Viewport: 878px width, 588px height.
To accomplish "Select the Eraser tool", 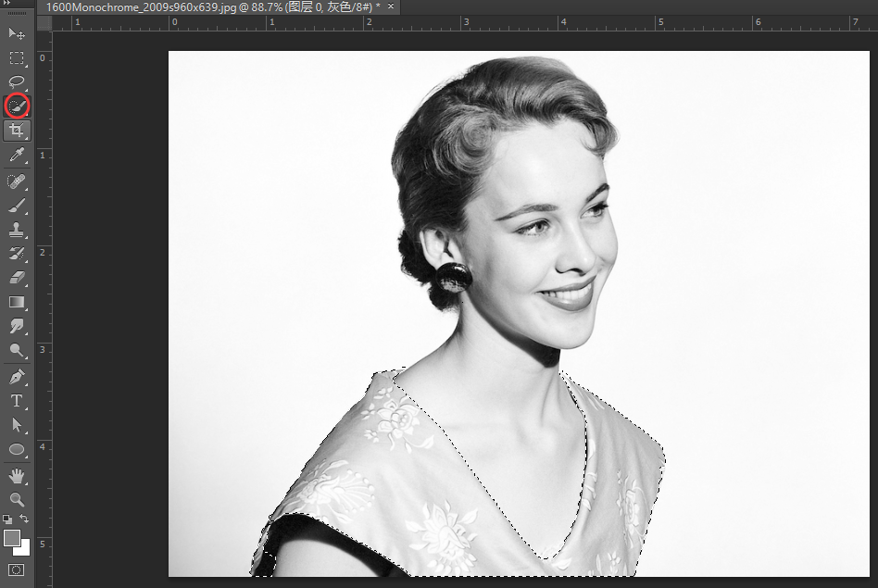I will coord(17,278).
